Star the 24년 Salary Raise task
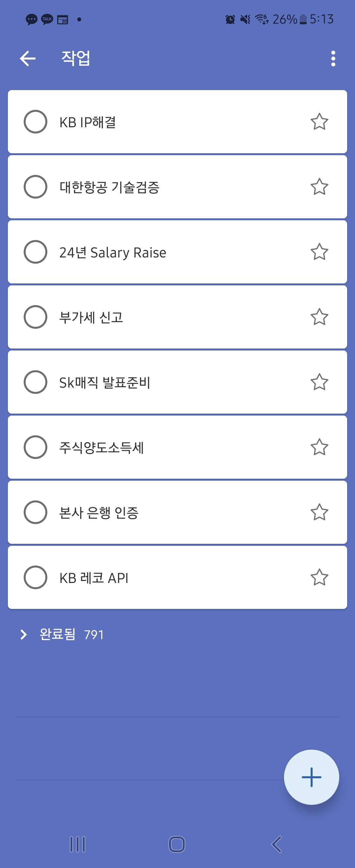This screenshot has width=355, height=868. (x=319, y=252)
